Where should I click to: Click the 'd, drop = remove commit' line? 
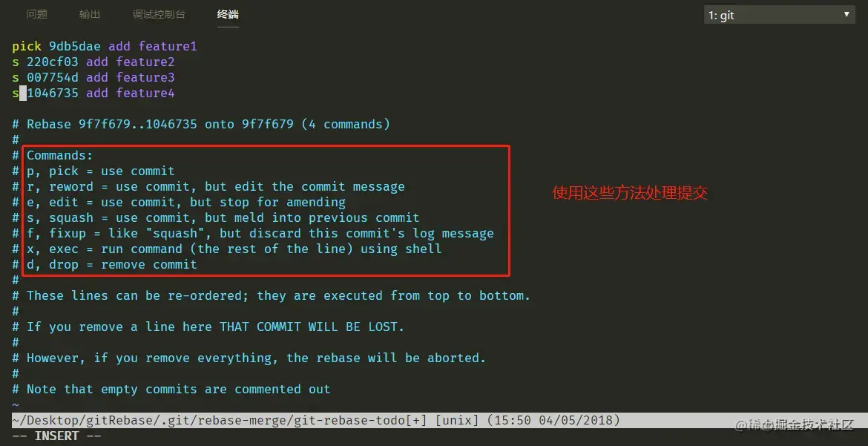tap(112, 264)
